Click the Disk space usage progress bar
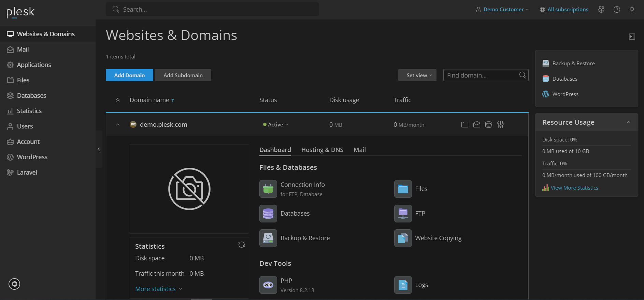The width and height of the screenshot is (644, 300). tap(587, 145)
